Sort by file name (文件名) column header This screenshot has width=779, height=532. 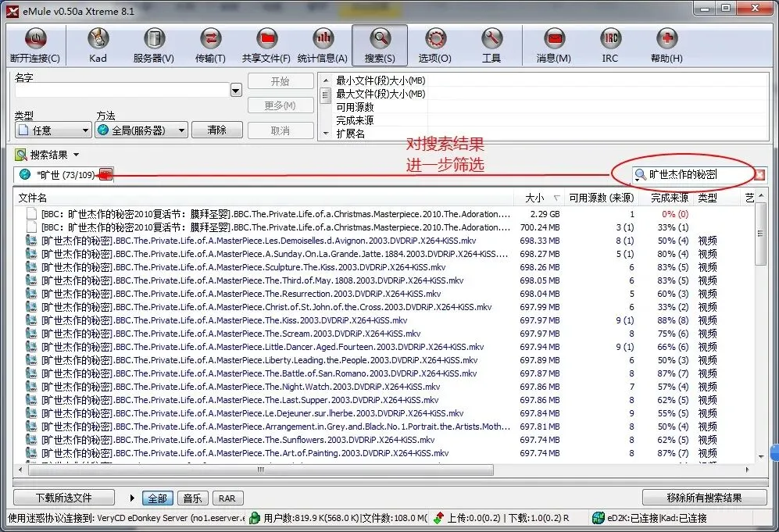263,198
